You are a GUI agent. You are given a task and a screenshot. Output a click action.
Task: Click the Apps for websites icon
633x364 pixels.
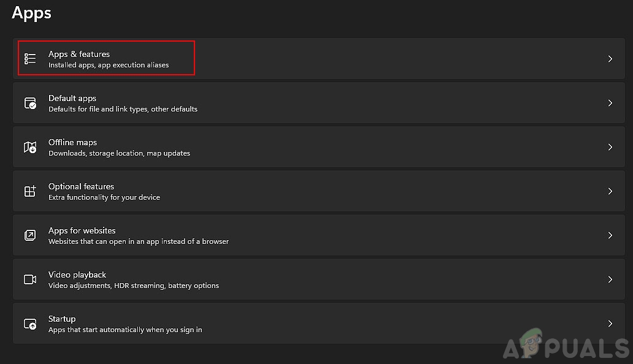click(x=30, y=235)
